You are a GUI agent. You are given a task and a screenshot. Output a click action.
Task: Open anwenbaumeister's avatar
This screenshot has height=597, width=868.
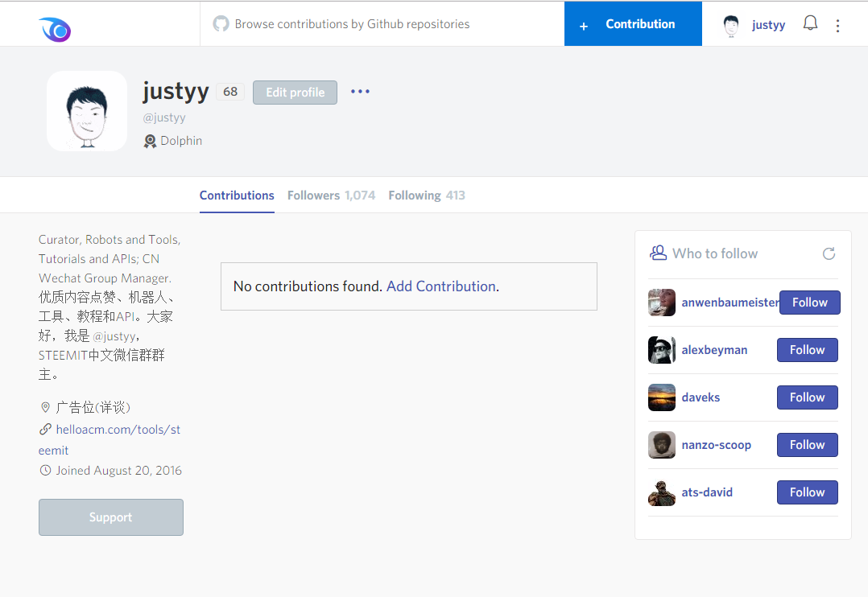tap(662, 302)
